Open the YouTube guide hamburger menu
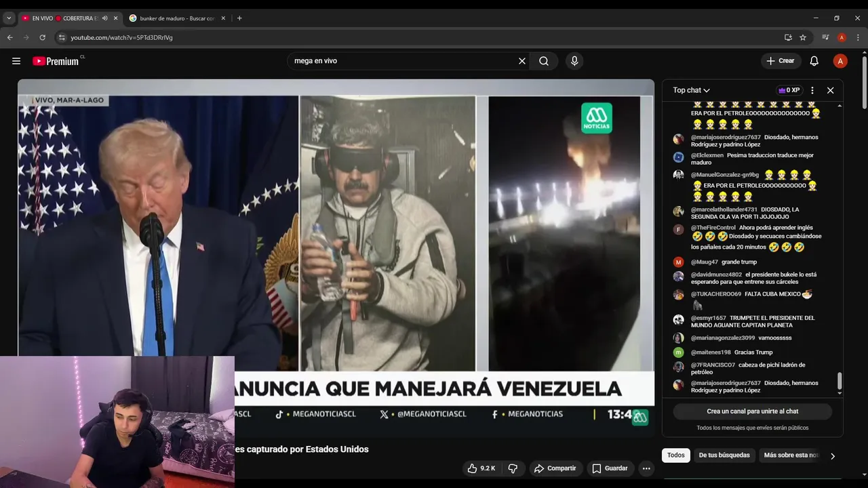 (x=16, y=61)
